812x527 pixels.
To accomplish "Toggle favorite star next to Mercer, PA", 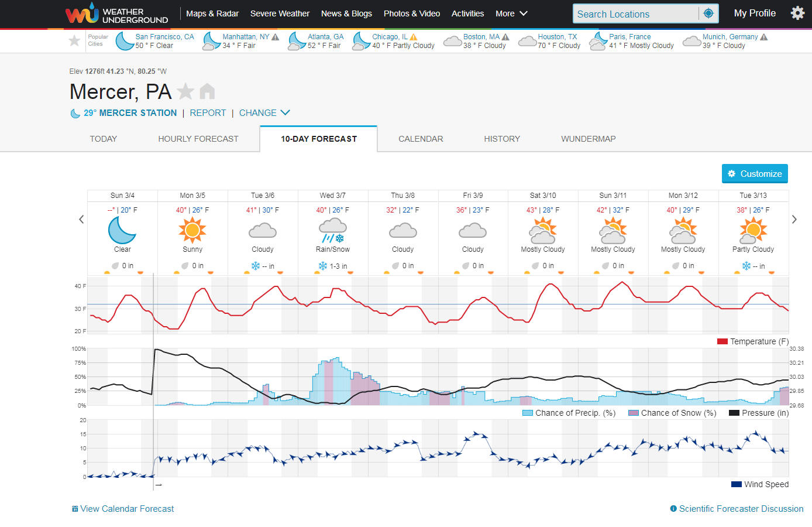I will tap(185, 91).
